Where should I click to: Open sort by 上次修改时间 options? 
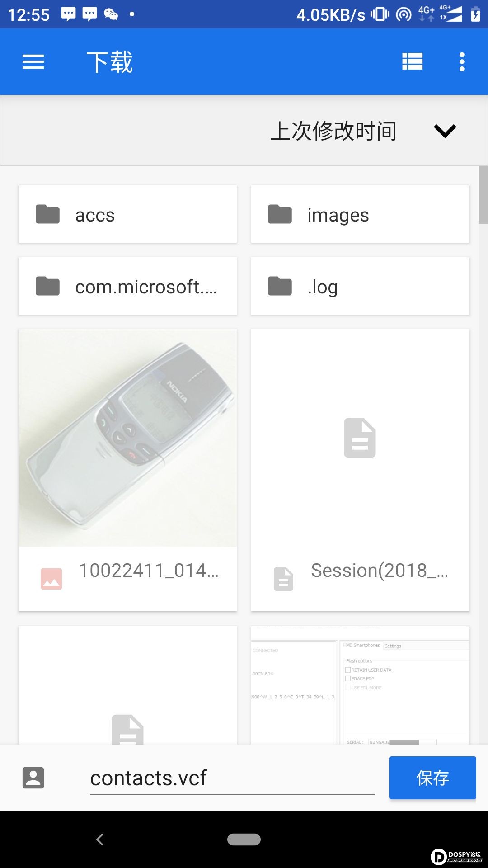333,131
